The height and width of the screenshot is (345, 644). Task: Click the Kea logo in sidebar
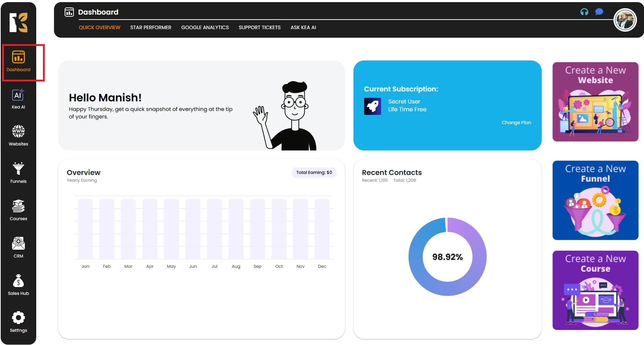click(18, 23)
